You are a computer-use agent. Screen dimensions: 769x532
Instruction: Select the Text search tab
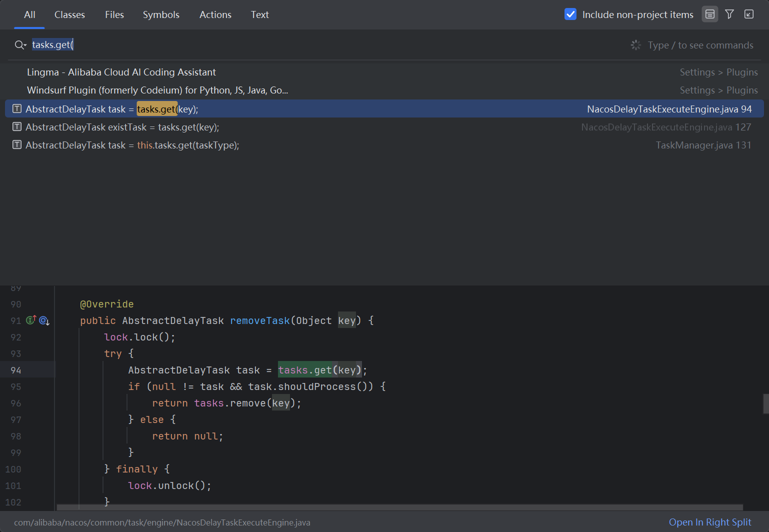coord(259,15)
